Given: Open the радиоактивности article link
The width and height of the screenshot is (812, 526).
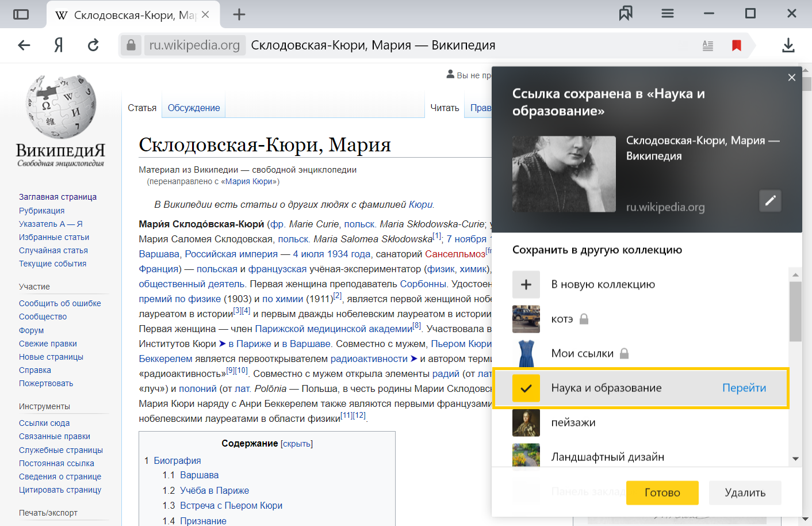Looking at the screenshot, I should tap(369, 359).
